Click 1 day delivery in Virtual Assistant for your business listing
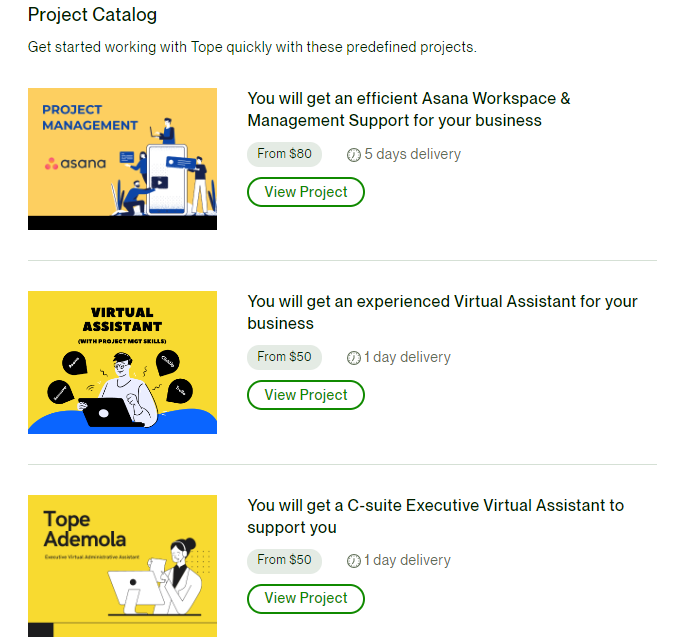Image resolution: width=682 pixels, height=644 pixels. 407,357
